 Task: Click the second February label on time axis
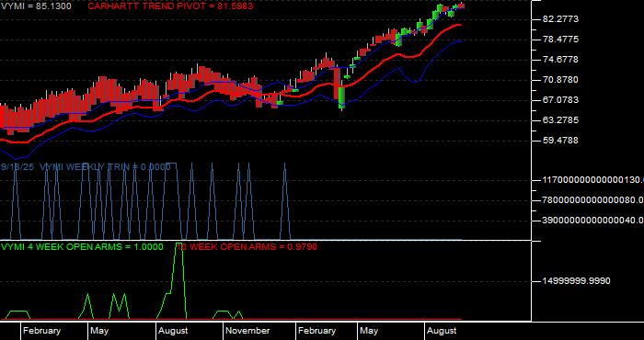316,331
